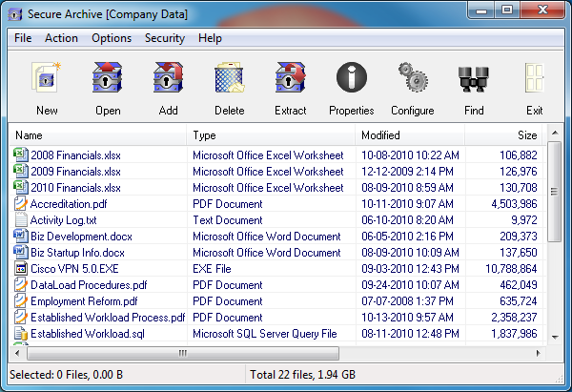Open the Action menu
Viewport: 572px width, 392px height.
[x=61, y=38]
